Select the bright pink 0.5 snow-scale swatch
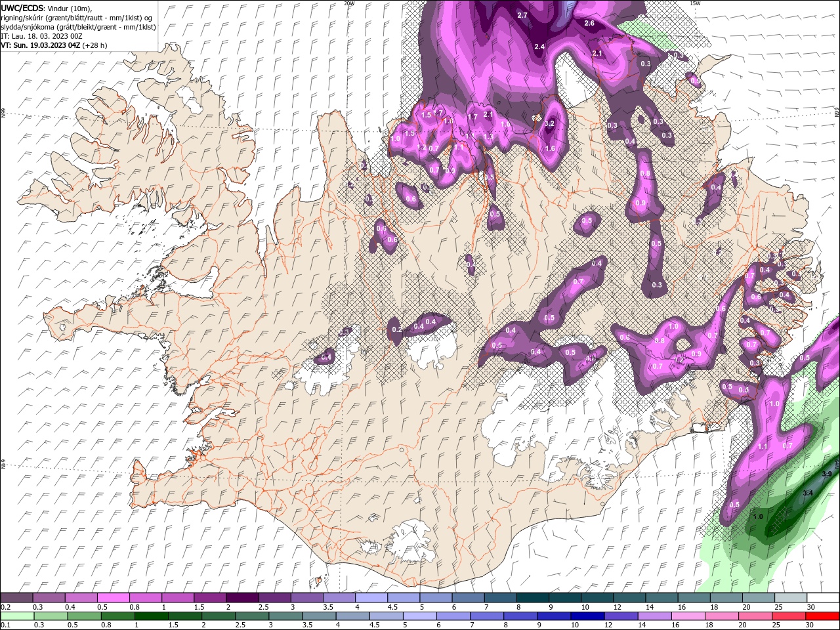The image size is (840, 630). (x=113, y=598)
